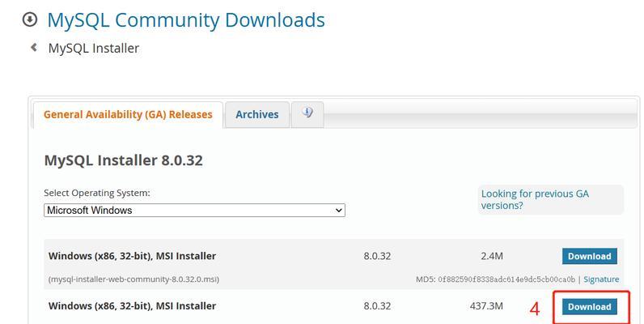
Task: Click the MySQL Installer 8.0.32 heading
Action: (x=123, y=160)
